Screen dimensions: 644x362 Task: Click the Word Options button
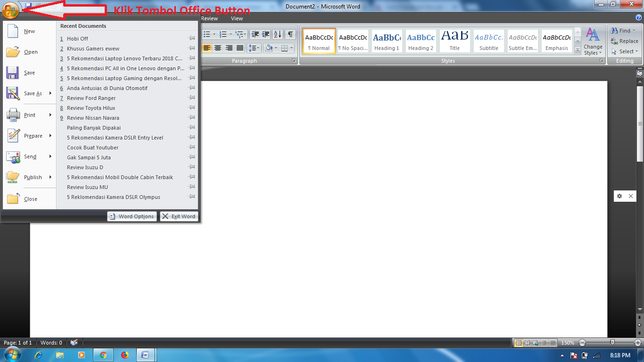[x=132, y=216]
